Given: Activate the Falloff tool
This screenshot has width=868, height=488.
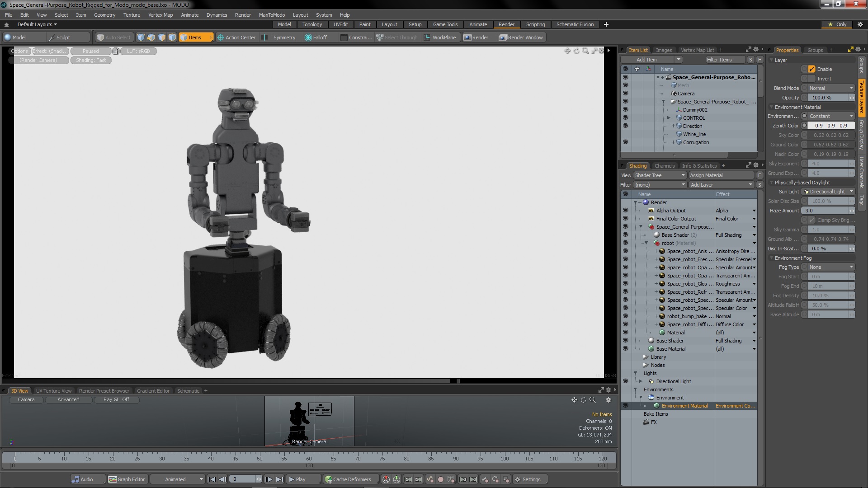Looking at the screenshot, I should tap(316, 38).
